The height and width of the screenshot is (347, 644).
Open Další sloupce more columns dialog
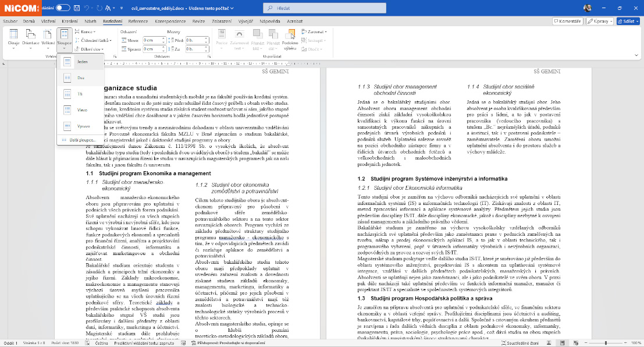[x=81, y=141]
